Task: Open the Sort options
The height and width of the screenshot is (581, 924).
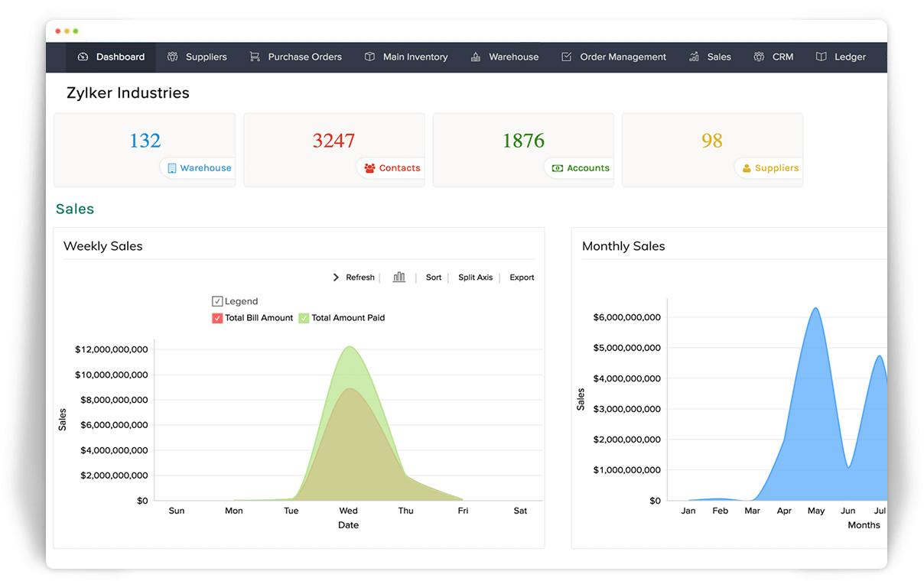Action: coord(434,278)
